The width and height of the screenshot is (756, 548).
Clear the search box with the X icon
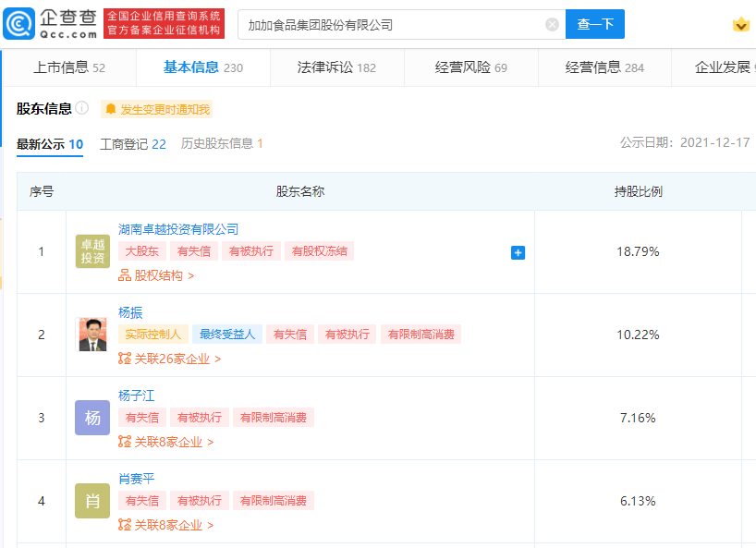pos(552,25)
